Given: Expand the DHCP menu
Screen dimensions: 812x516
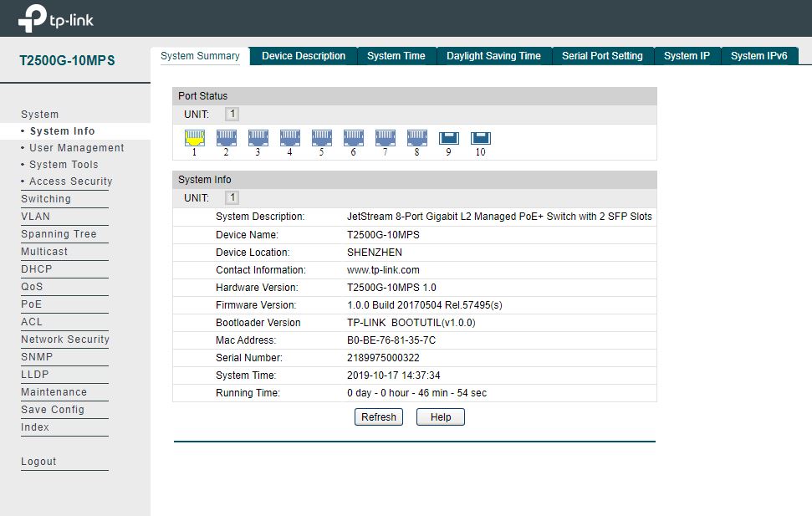Looking at the screenshot, I should (37, 269).
